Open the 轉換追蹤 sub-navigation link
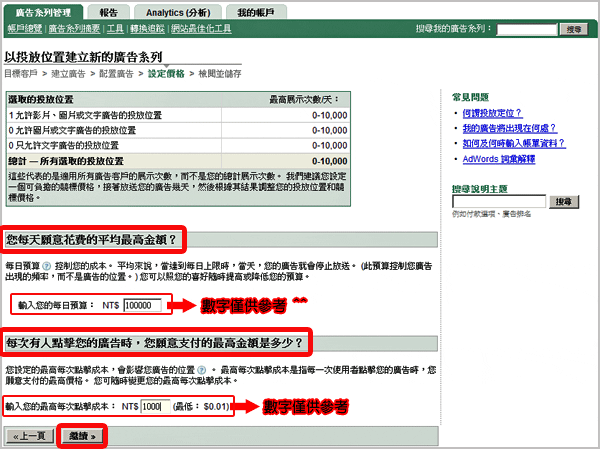The image size is (600, 449). coord(147,28)
